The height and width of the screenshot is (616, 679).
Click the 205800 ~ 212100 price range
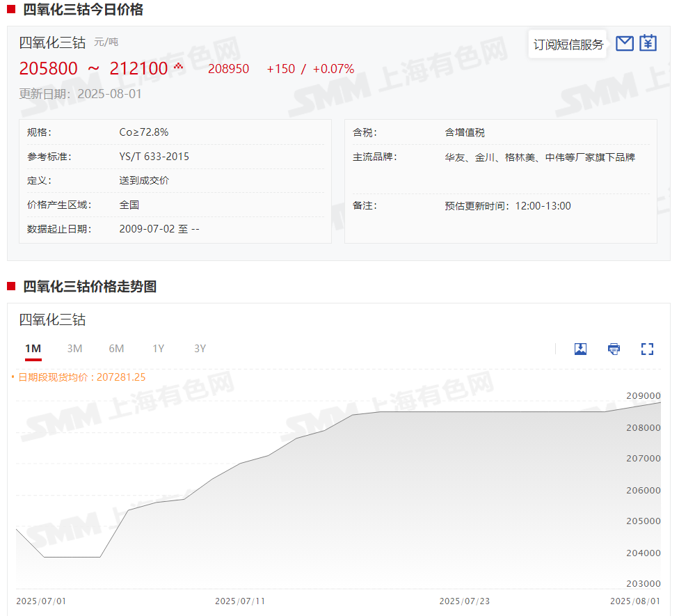click(93, 69)
